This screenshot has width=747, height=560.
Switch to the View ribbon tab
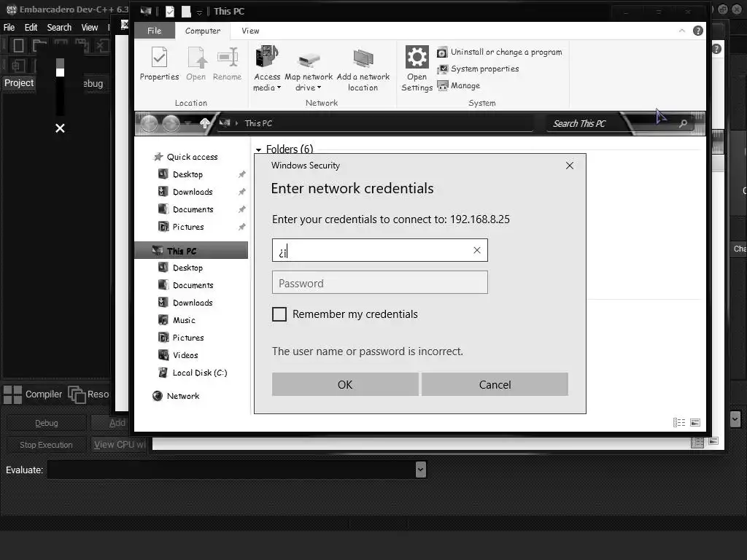(250, 31)
